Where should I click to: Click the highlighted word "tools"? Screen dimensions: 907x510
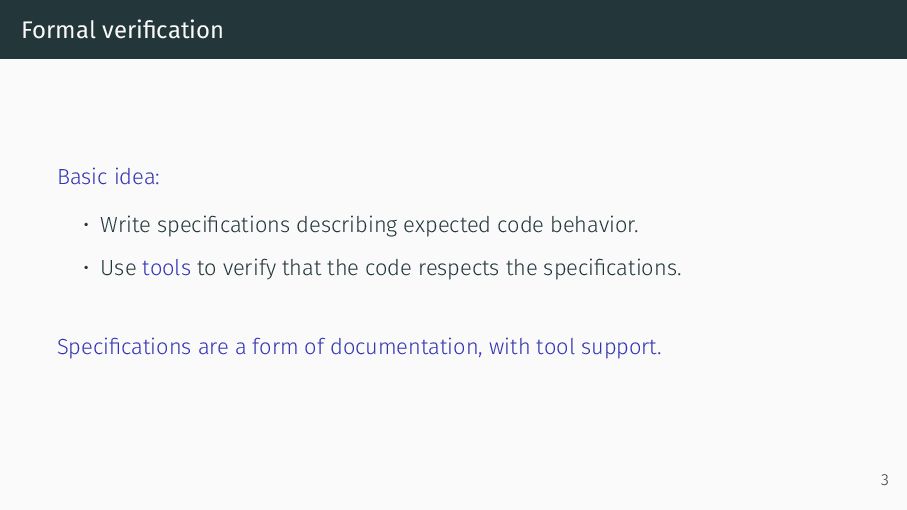tap(166, 268)
